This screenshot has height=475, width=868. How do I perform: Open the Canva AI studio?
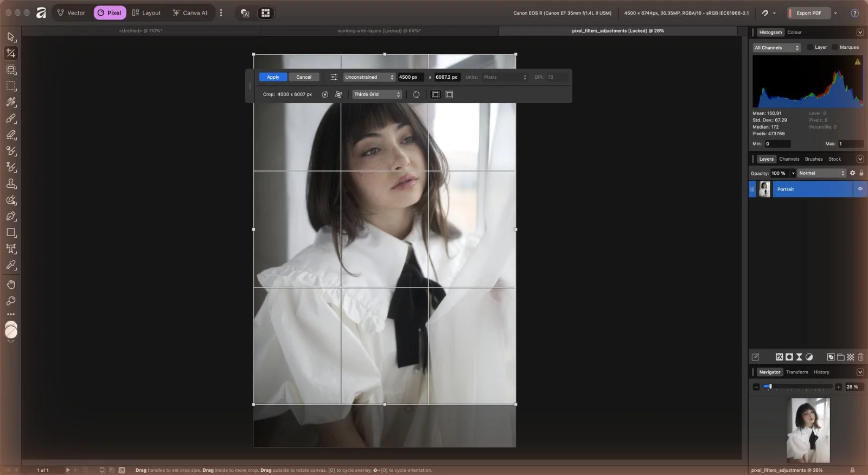point(190,13)
